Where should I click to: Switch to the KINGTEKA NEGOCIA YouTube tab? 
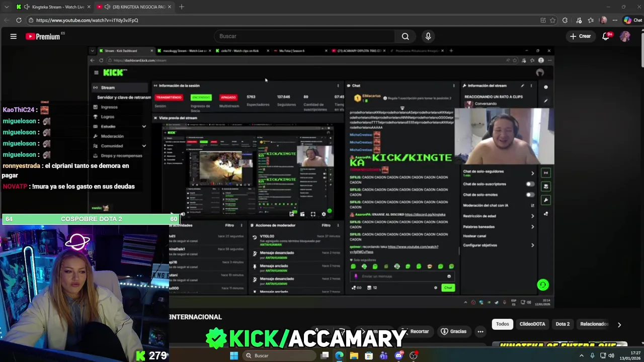point(135,7)
